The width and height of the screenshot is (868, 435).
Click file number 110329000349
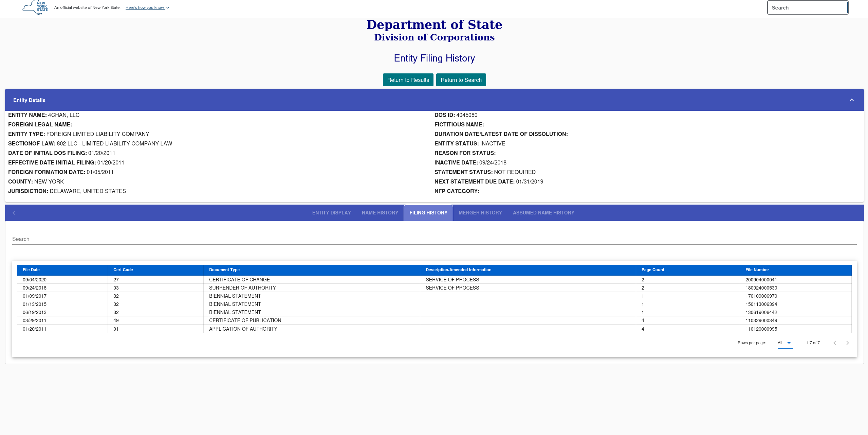click(761, 320)
